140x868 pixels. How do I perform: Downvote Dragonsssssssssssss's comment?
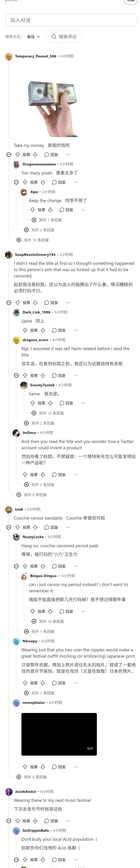pyautogui.click(x=43, y=182)
